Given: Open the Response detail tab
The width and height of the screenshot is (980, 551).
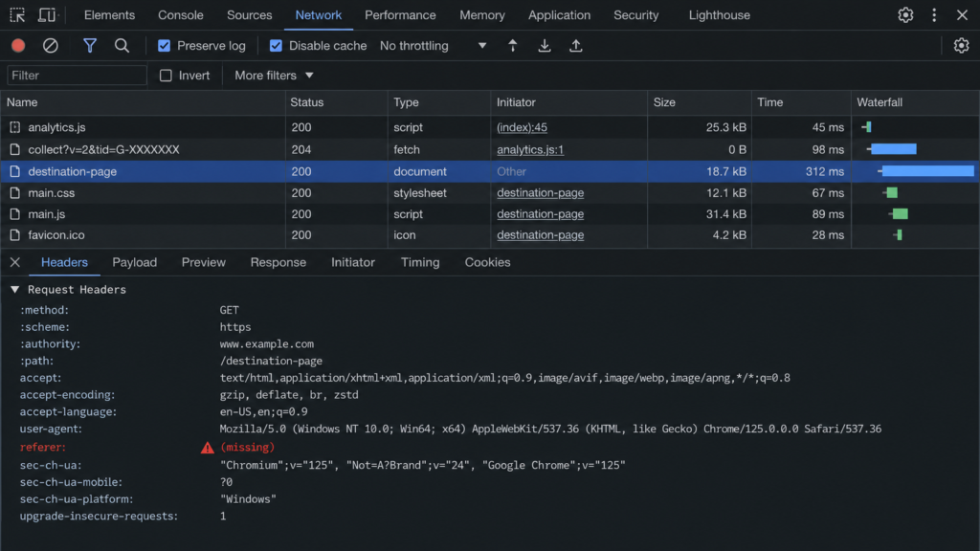Looking at the screenshot, I should pyautogui.click(x=278, y=262).
